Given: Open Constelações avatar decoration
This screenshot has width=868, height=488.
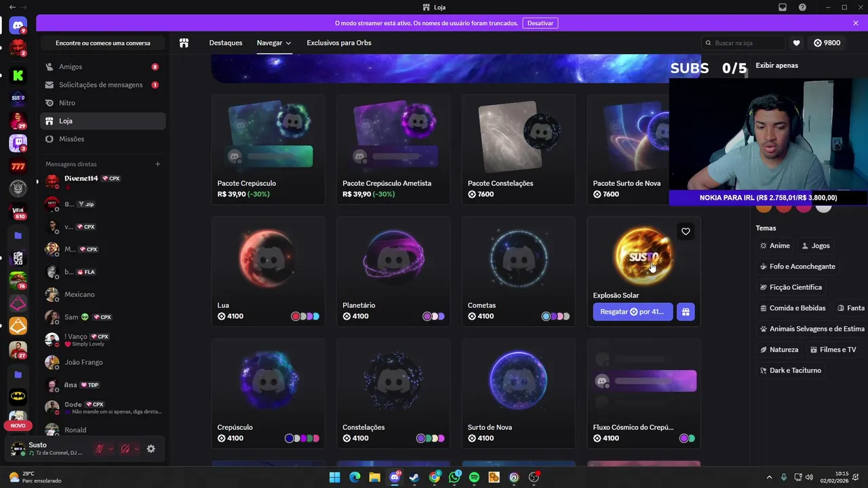Looking at the screenshot, I should [x=393, y=393].
